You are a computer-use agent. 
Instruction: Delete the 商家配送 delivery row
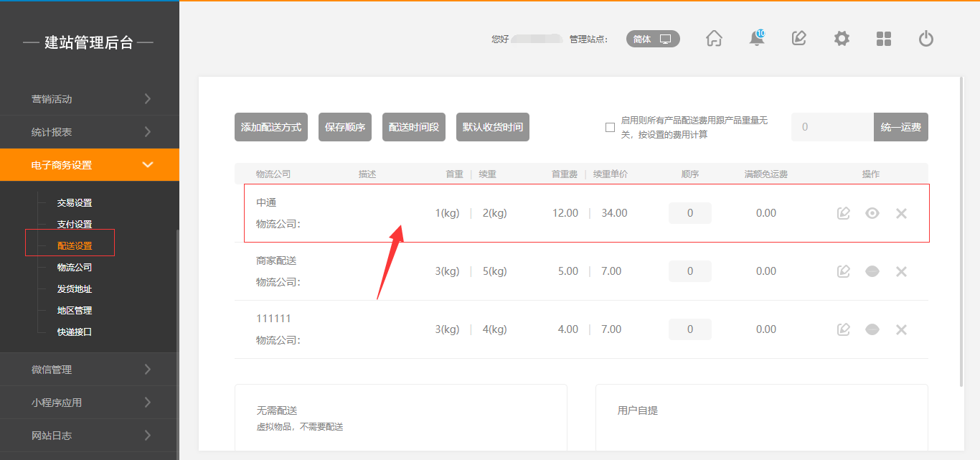click(x=902, y=271)
